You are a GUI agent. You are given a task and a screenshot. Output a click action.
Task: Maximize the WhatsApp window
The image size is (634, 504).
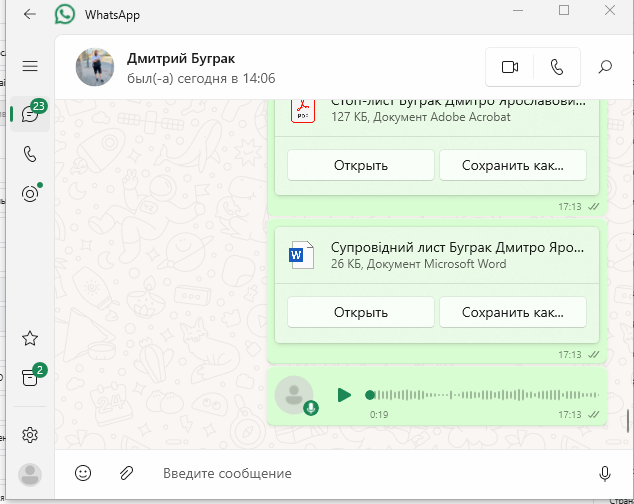click(x=564, y=10)
